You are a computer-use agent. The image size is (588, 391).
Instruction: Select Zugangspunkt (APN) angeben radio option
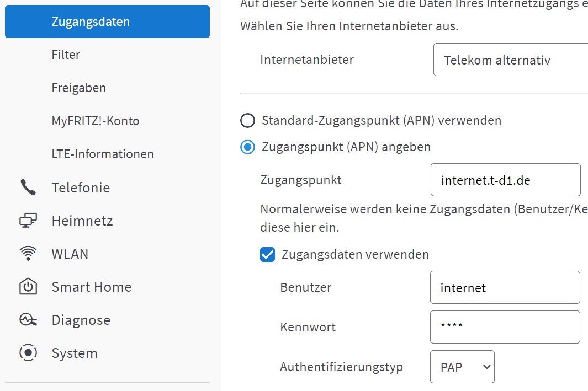pyautogui.click(x=247, y=147)
